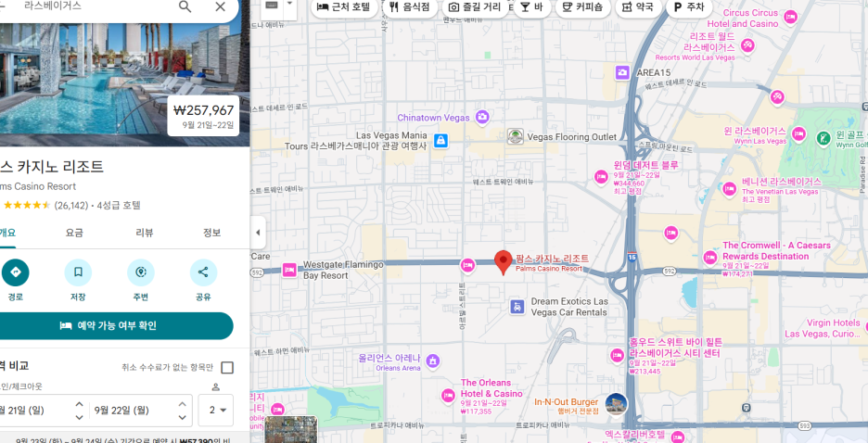The image size is (868, 443).
Task: Click the 9월 21일 (일) check-in field
Action: pos(35,411)
